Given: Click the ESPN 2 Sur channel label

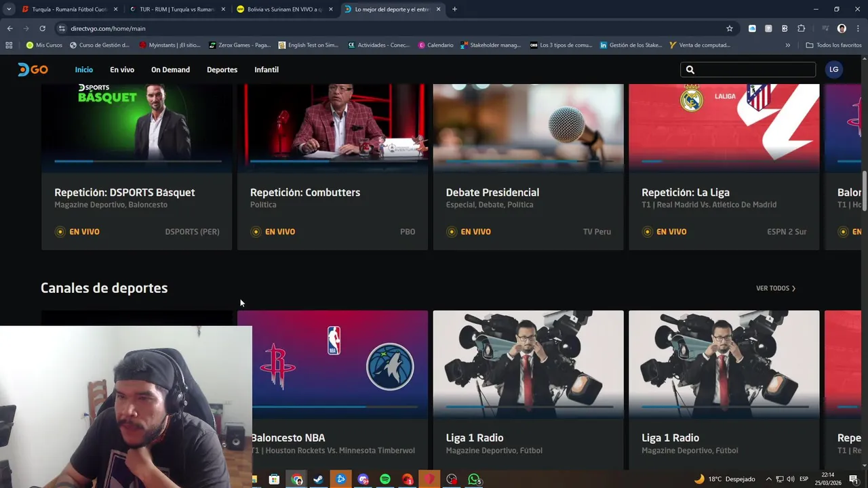Looking at the screenshot, I should click(787, 232).
